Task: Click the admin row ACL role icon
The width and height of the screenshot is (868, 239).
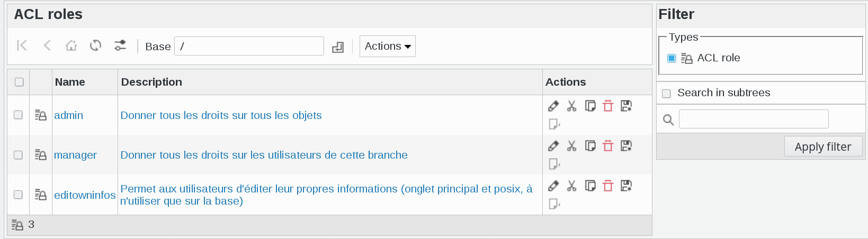Action: tap(41, 115)
